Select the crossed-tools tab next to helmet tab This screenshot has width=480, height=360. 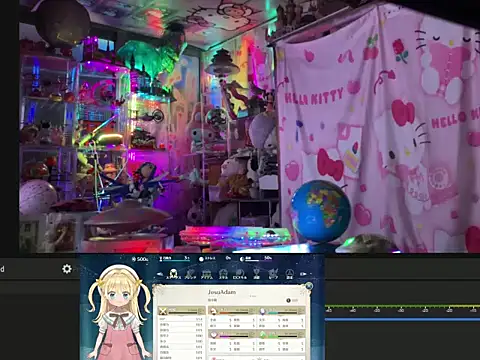tap(190, 274)
